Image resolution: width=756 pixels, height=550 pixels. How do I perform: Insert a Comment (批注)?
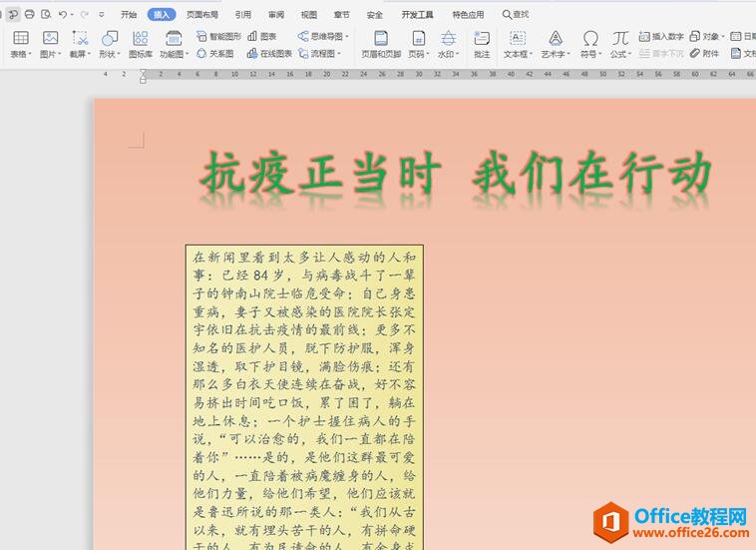point(482,44)
